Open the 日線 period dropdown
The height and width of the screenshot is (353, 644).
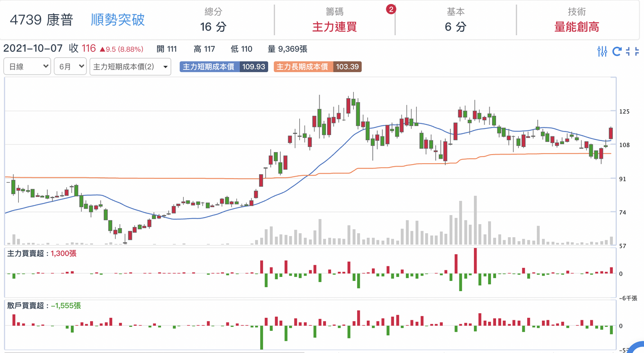tap(27, 66)
